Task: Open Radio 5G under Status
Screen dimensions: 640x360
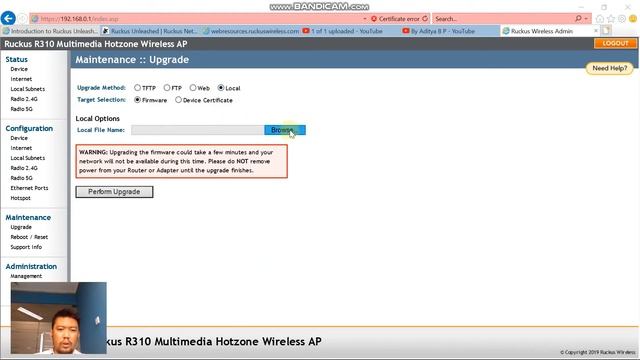Action: 22,109
